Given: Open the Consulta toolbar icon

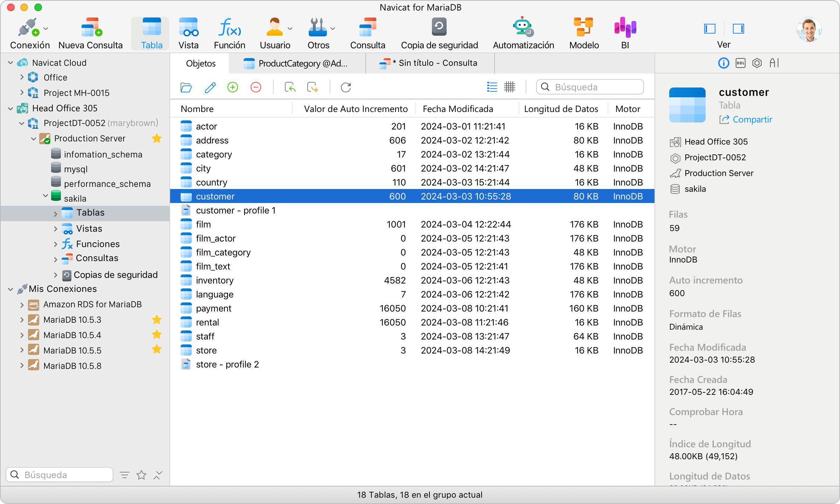Looking at the screenshot, I should [367, 27].
